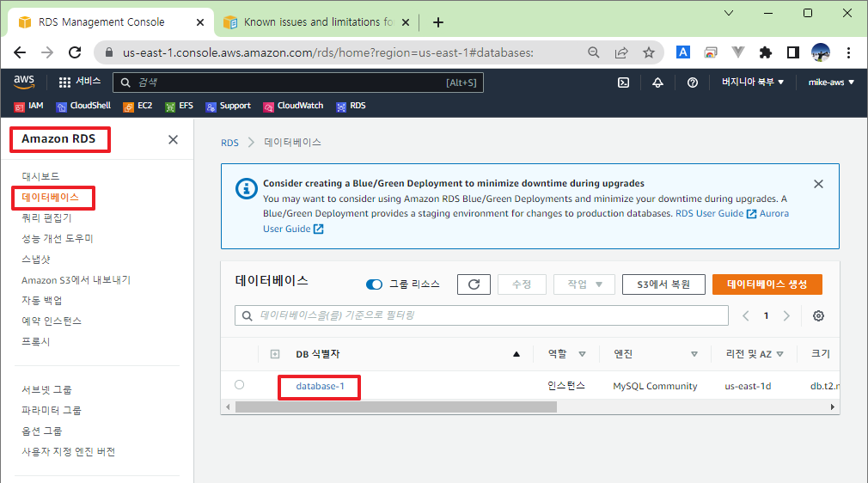Open EFS shortcut in favorites bar
The width and height of the screenshot is (868, 483).
[x=179, y=106]
